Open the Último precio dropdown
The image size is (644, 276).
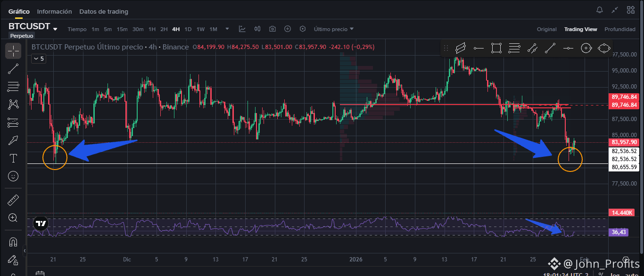point(334,29)
